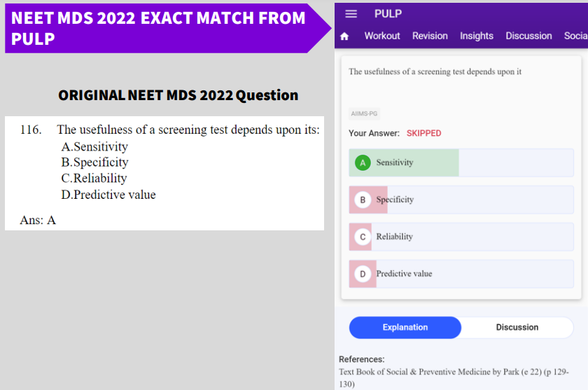Select option A circle for Sensitivity
The height and width of the screenshot is (390, 588).
(x=362, y=162)
